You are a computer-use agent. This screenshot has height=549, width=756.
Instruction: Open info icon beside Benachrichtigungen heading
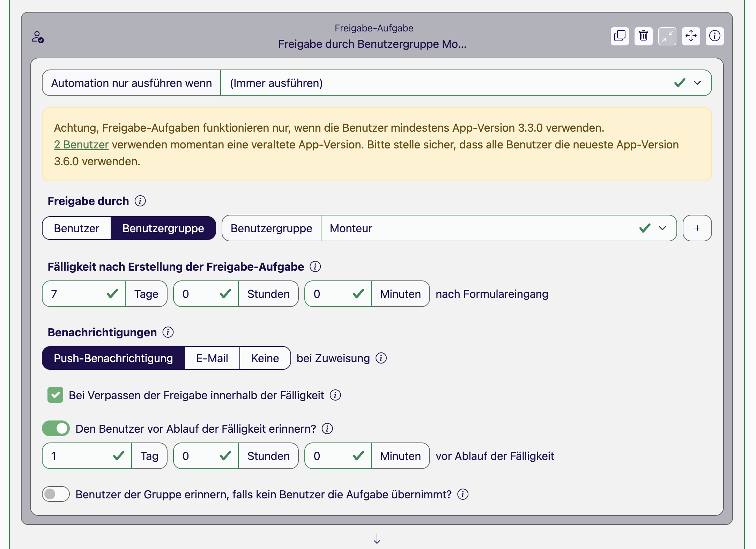click(x=168, y=332)
